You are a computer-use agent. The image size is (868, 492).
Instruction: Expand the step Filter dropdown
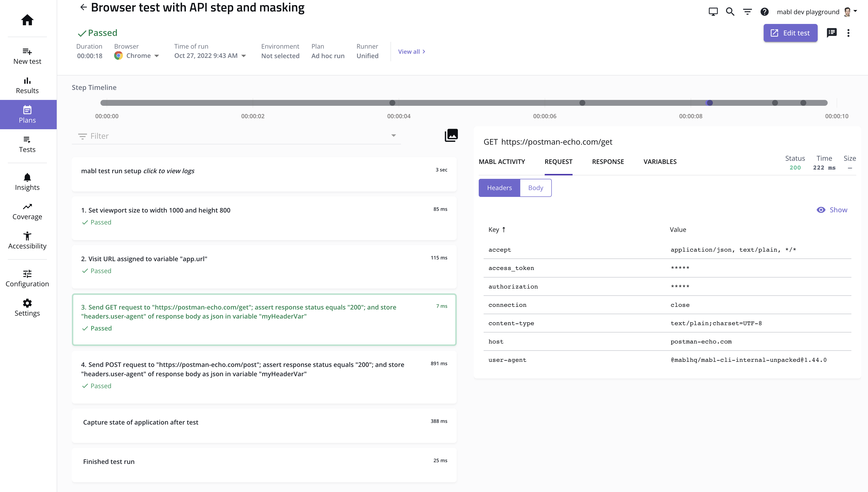click(393, 136)
